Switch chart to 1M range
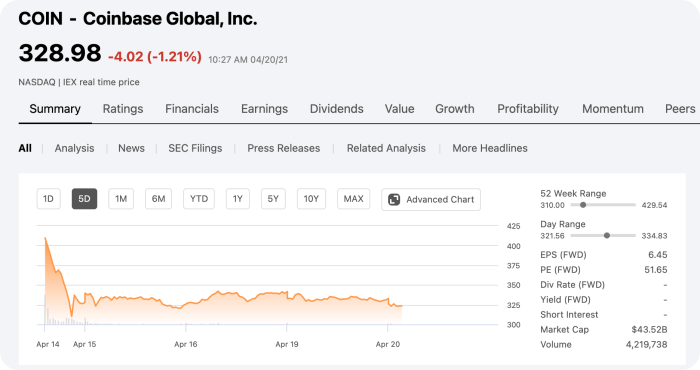The width and height of the screenshot is (700, 370). 121,199
